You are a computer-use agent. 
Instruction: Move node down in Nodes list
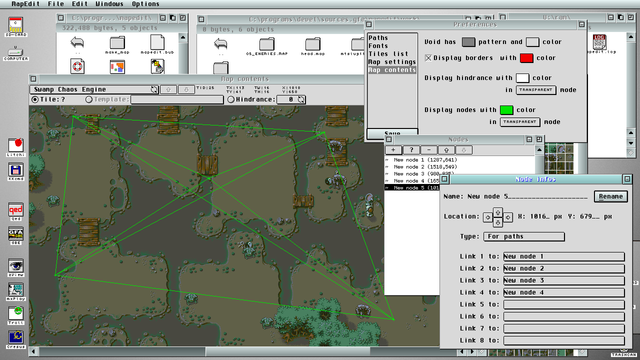pos(464,150)
